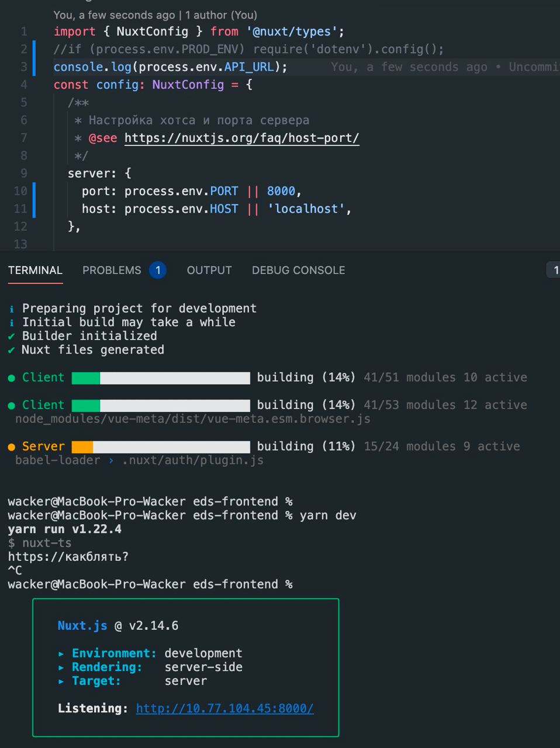Click 'Initial build may take a while' line

(x=129, y=322)
